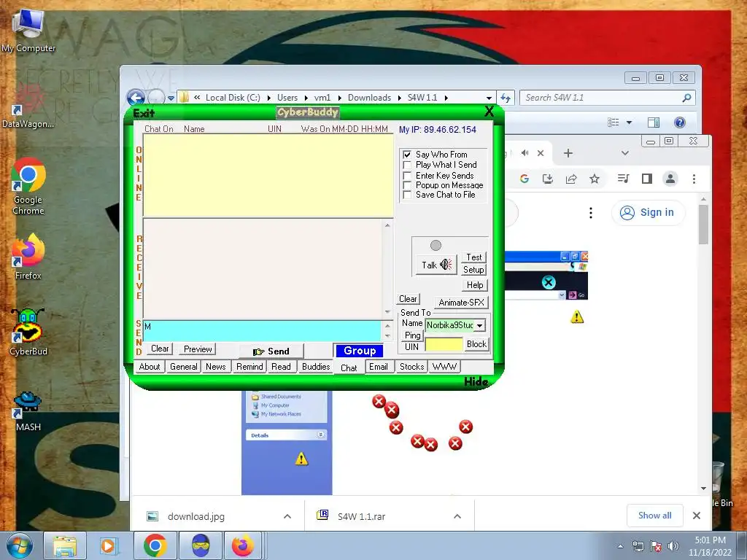747x560 pixels.
Task: Click Animate-SFX button
Action: pyautogui.click(x=461, y=303)
